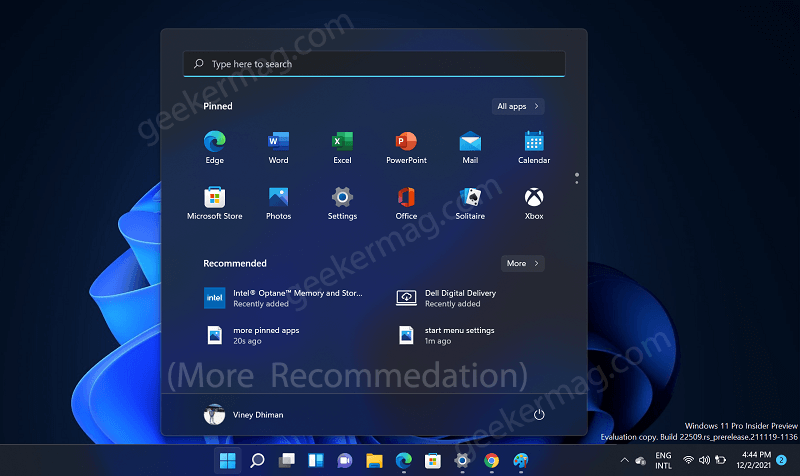Launch Solitaire from pinned apps
The width and height of the screenshot is (800, 476).
point(470,203)
